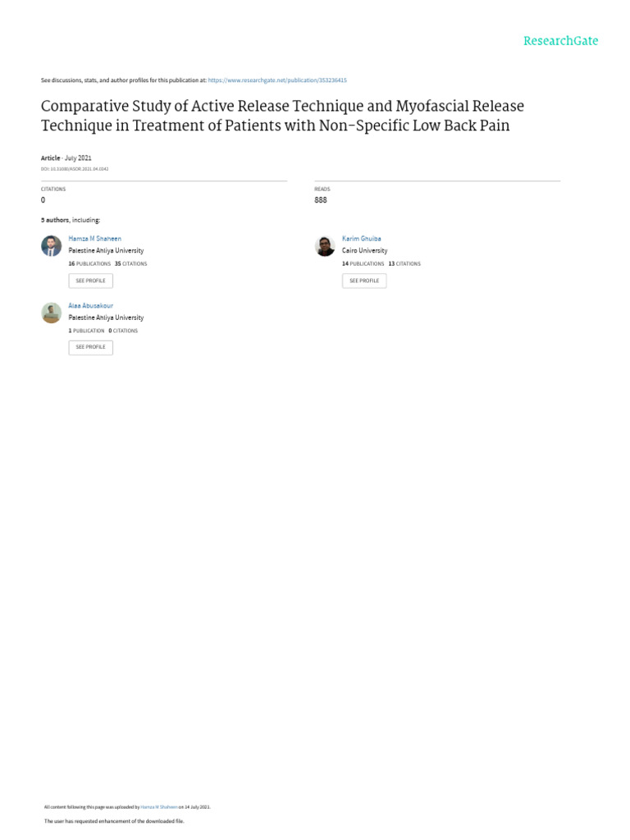630x840 pixels.
Task: Open Alaa Abusakour author name link
Action: [x=90, y=305]
